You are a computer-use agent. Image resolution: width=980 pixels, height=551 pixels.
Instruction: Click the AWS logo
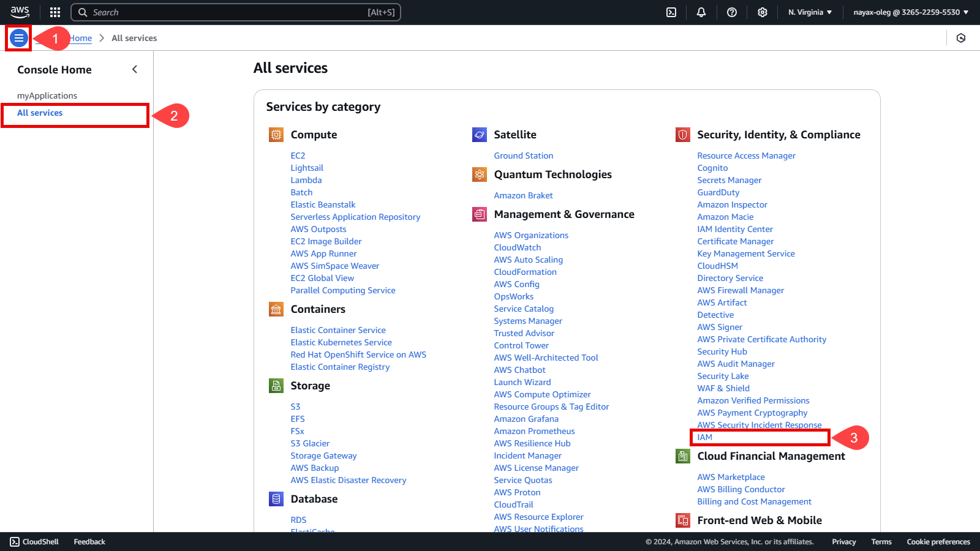coord(20,12)
